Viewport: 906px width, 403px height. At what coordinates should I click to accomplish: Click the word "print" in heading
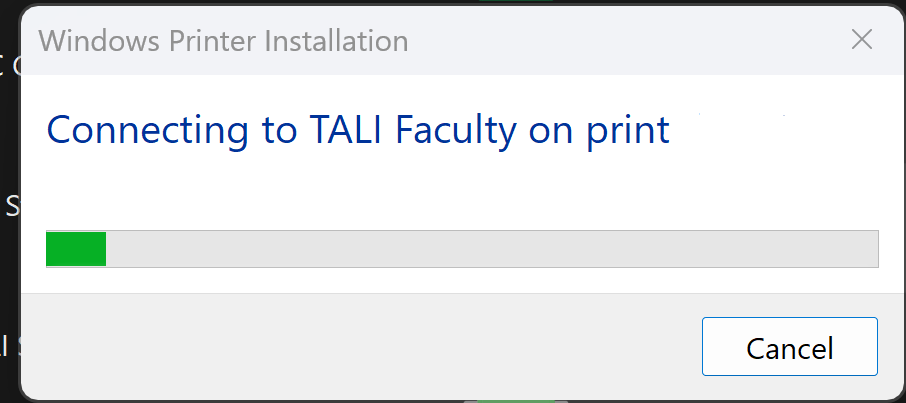point(627,130)
